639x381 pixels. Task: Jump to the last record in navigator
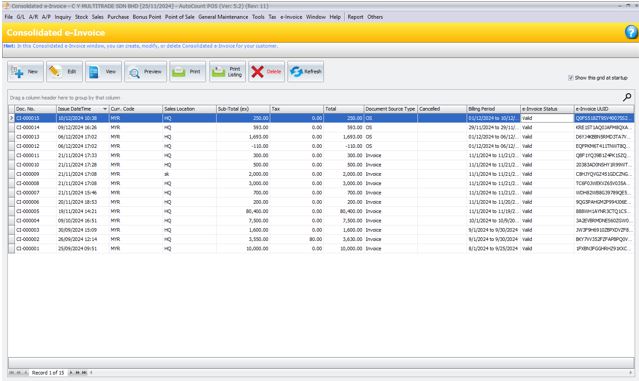tap(84, 372)
